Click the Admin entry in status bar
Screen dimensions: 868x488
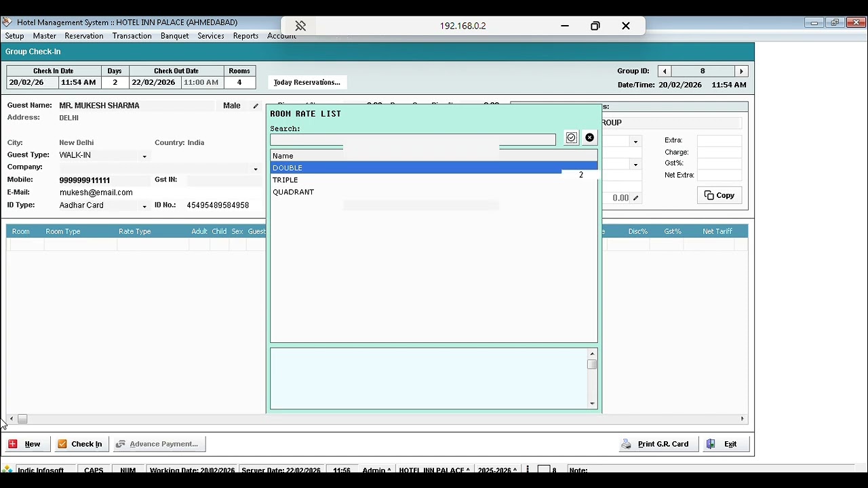[x=375, y=470]
